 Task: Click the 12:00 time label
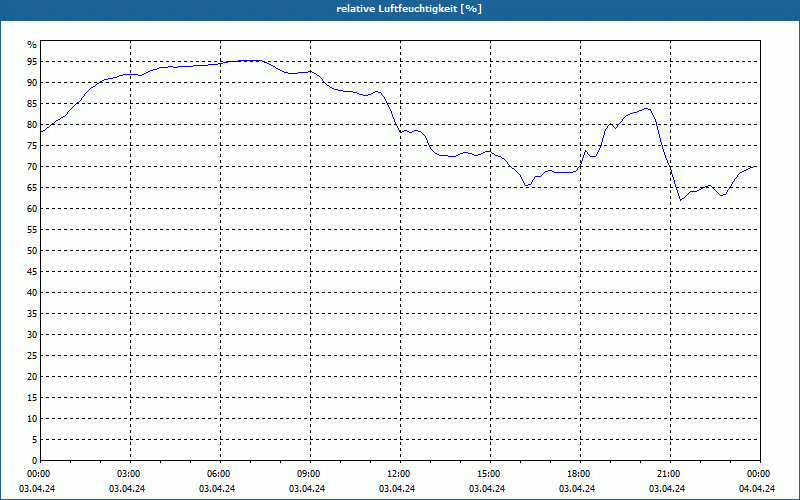pyautogui.click(x=401, y=474)
